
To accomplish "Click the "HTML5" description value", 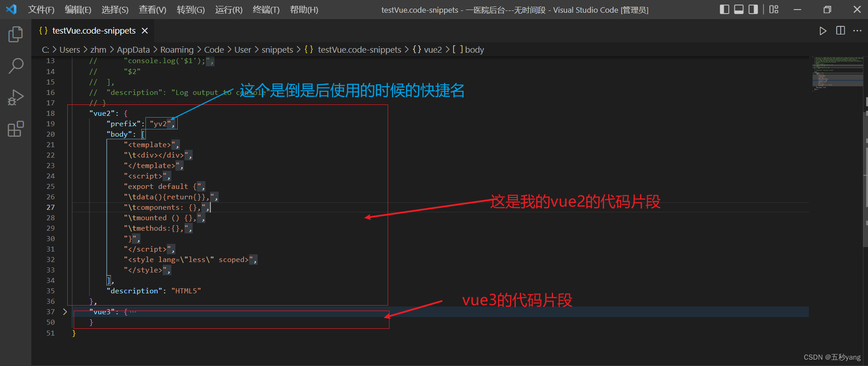I will click(186, 291).
